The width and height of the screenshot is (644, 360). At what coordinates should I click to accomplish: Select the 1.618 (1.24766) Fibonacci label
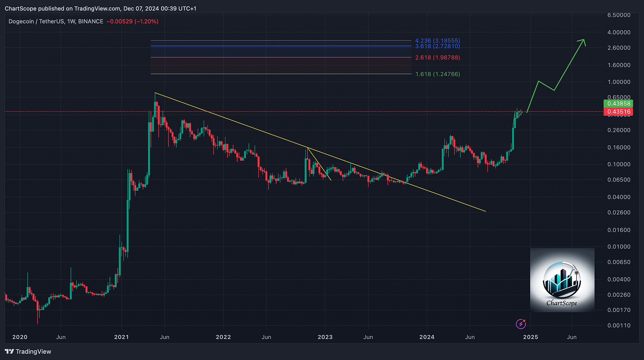click(438, 74)
